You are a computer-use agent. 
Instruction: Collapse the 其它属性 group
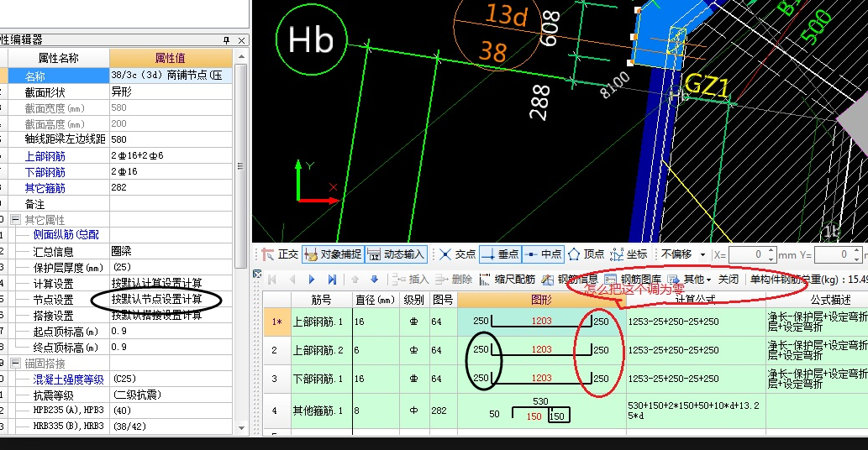click(x=15, y=220)
